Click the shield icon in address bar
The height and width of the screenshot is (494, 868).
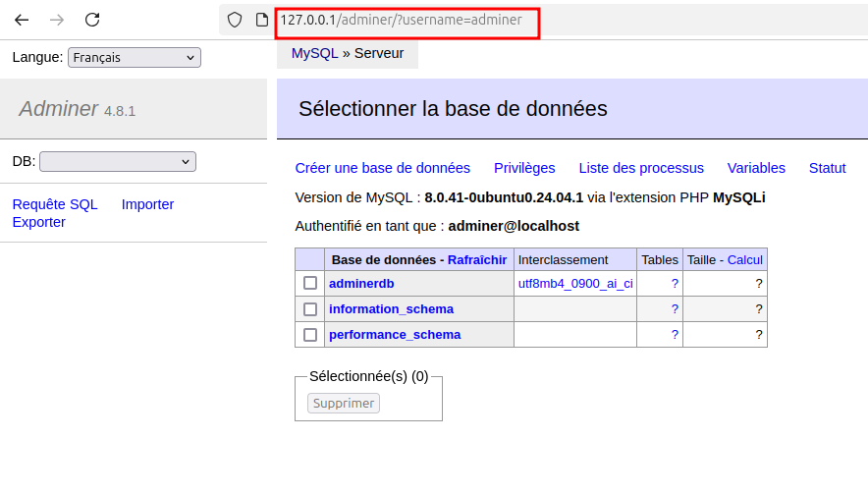235,20
